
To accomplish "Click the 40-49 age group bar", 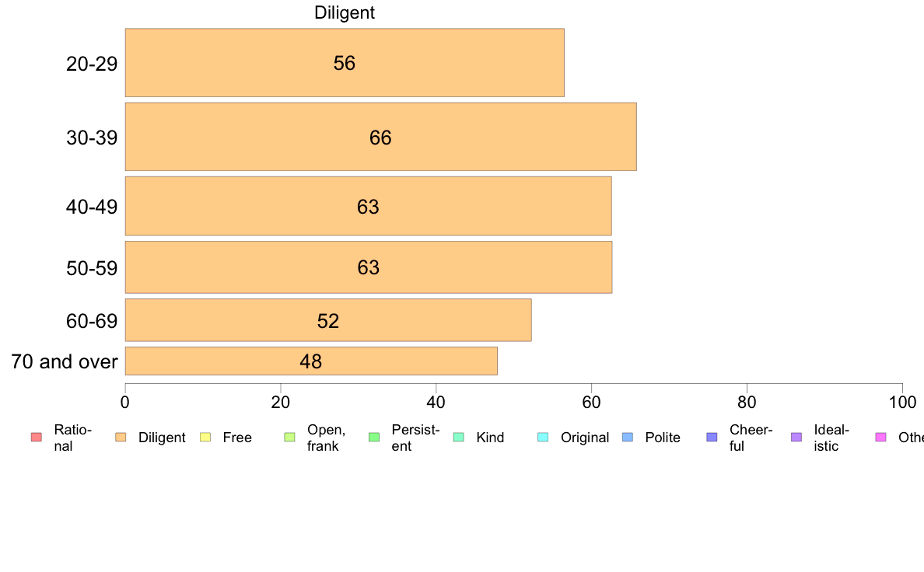I will (369, 206).
